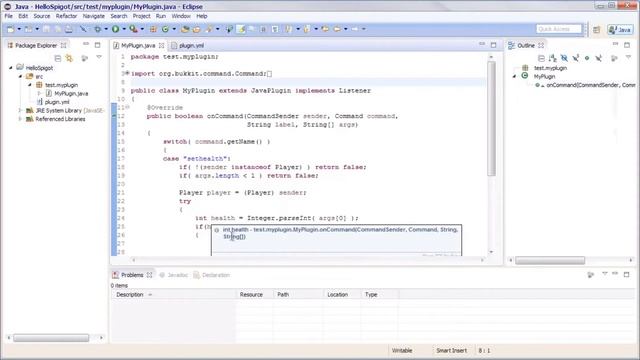640x360 pixels.
Task: Select plugin.yml in Package Explorer
Action: click(x=57, y=102)
